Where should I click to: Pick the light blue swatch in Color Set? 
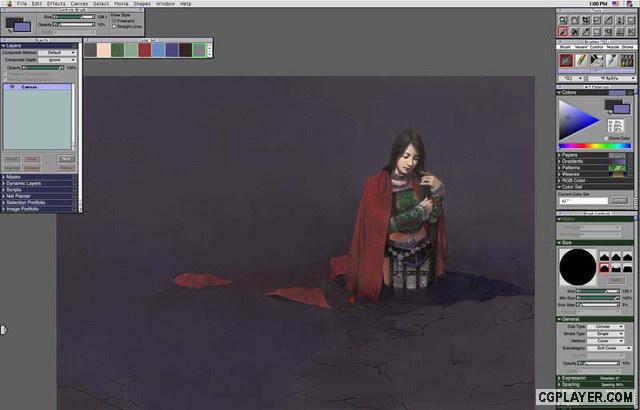click(x=158, y=50)
